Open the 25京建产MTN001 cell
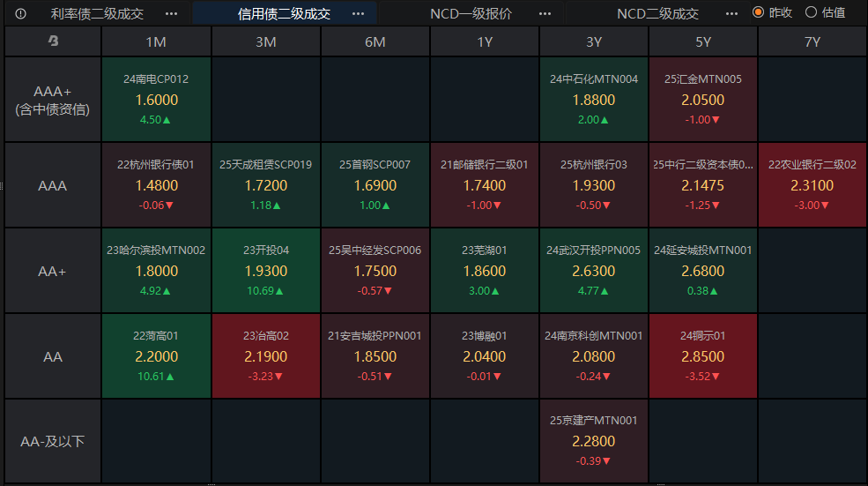 pos(593,441)
